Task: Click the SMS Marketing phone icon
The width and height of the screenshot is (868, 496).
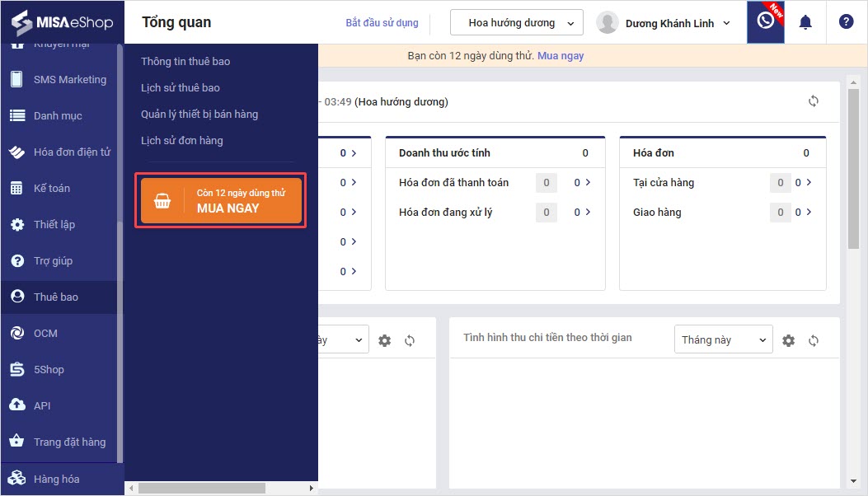Action: (x=17, y=79)
